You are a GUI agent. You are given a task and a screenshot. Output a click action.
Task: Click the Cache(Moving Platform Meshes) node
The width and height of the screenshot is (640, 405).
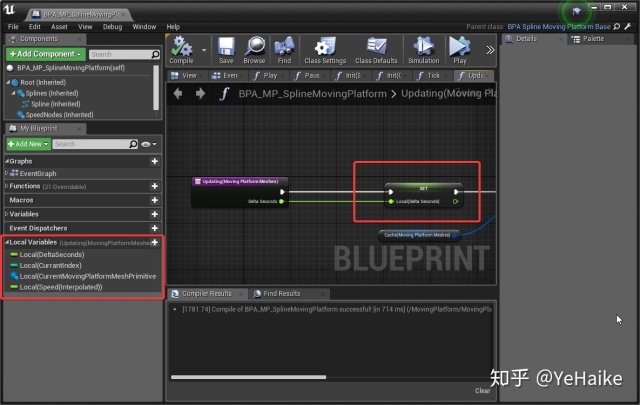419,235
